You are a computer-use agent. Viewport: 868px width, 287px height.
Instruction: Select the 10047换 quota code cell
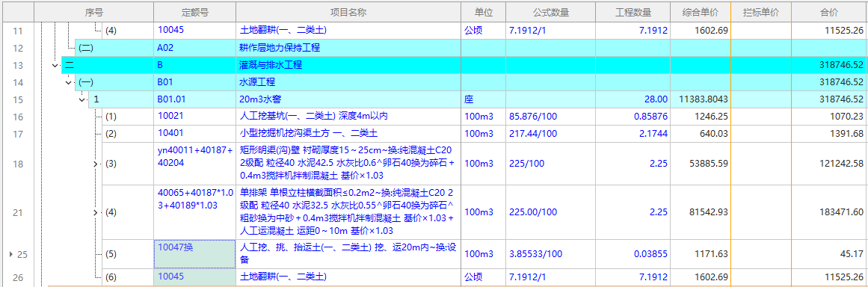point(195,254)
